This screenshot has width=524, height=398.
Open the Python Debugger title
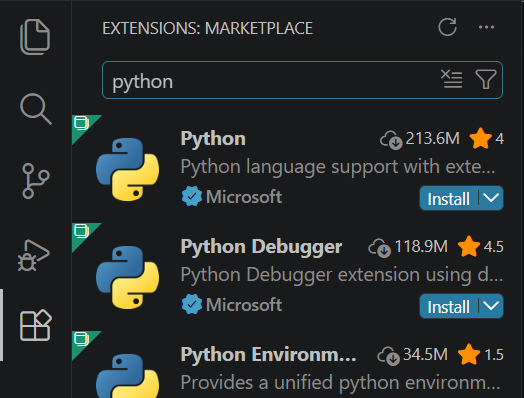click(x=261, y=247)
